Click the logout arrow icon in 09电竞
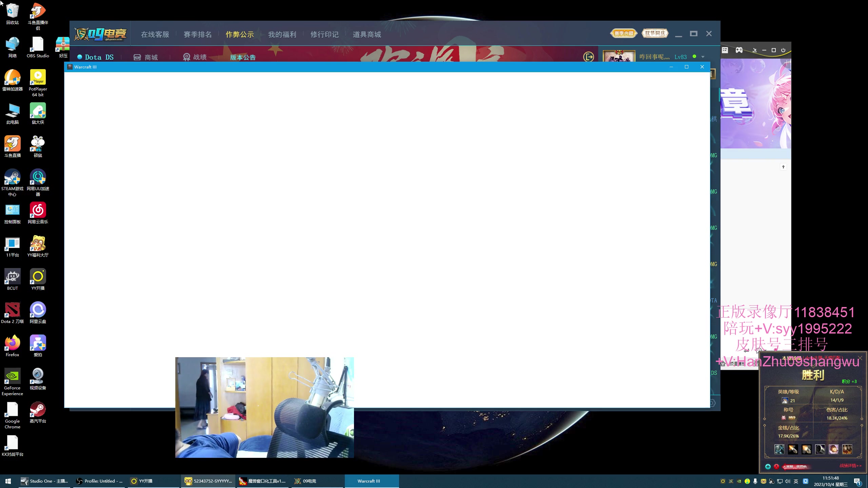 (589, 57)
